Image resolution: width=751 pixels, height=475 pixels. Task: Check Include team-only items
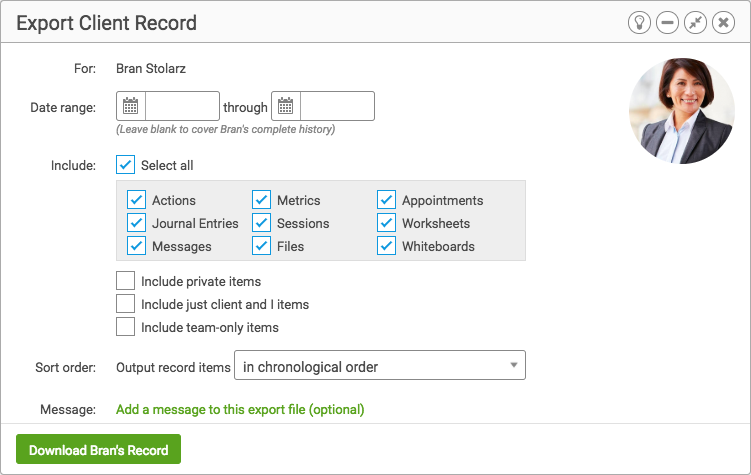[125, 327]
